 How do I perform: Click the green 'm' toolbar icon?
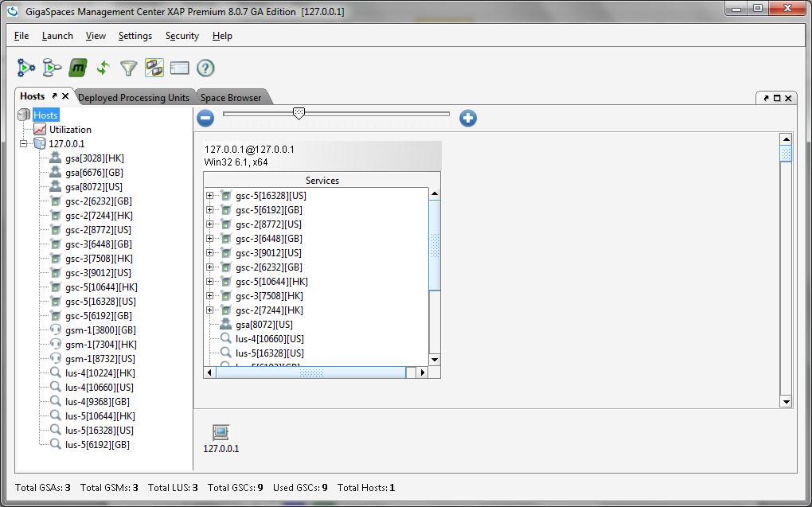(x=77, y=68)
